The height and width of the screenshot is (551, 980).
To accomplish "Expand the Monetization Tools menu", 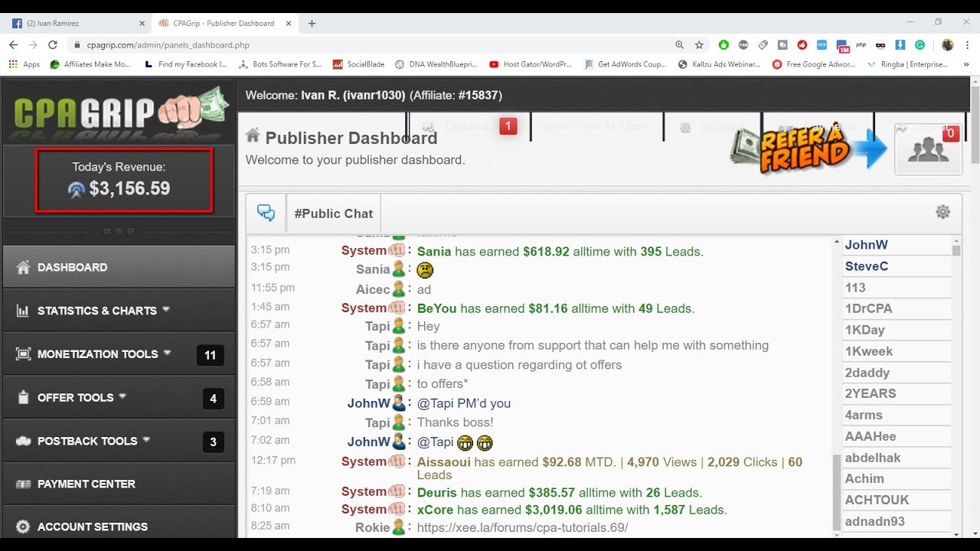I will click(119, 354).
